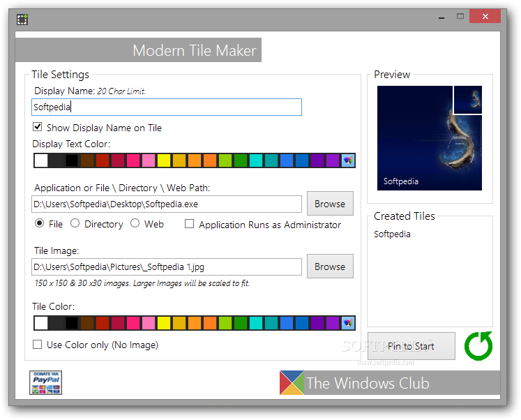This screenshot has width=521, height=420.
Task: Choose lime green swatch in Tile Color row
Action: (225, 323)
